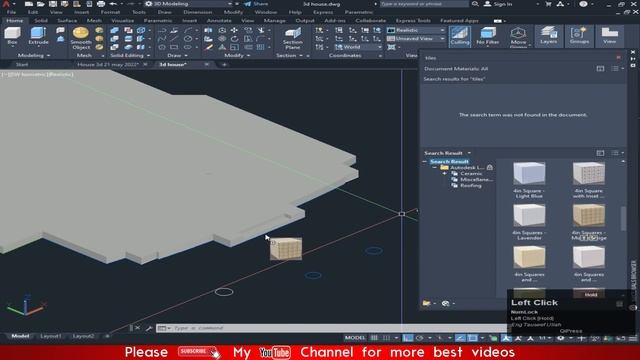Click the Plot printer icon
Image resolution: width=640 pixels, height=360 pixels.
(101, 4)
